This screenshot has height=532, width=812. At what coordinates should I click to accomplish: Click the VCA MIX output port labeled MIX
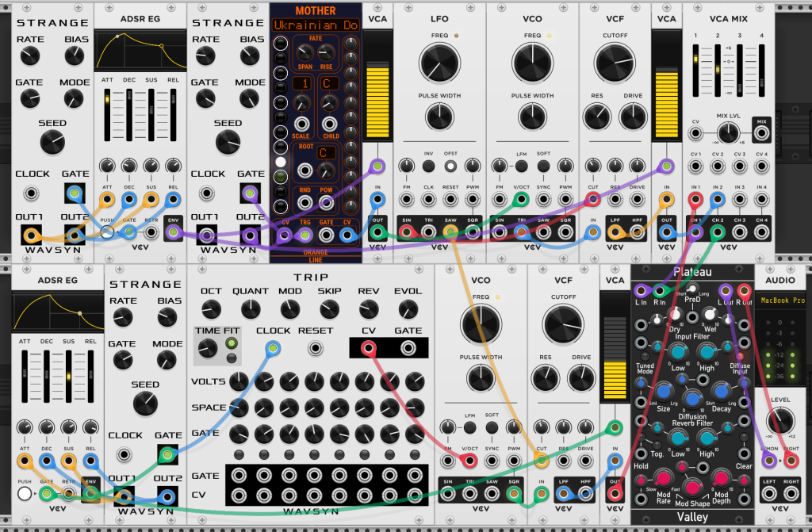pos(761,133)
